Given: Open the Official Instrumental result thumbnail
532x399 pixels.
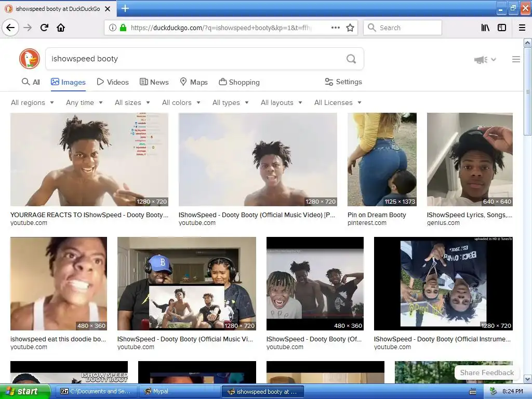Looking at the screenshot, I should tap(443, 284).
